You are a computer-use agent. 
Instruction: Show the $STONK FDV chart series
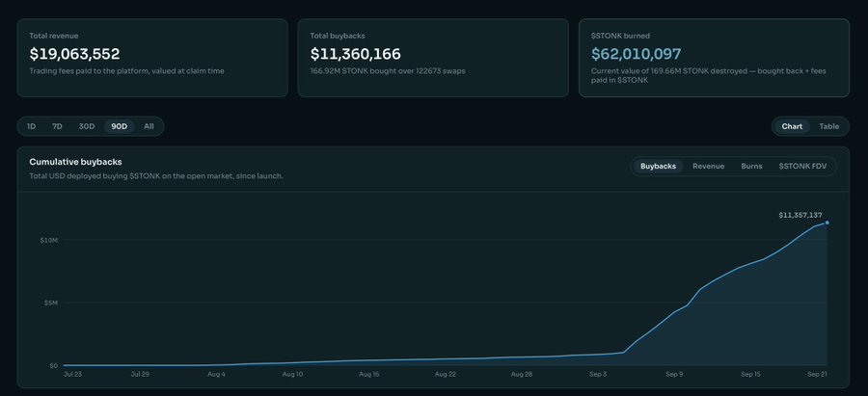pyautogui.click(x=802, y=166)
